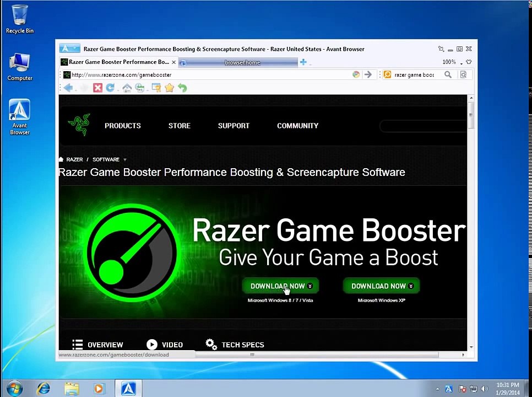
Task: Click the Action Center flag tray icon
Action: click(462, 389)
